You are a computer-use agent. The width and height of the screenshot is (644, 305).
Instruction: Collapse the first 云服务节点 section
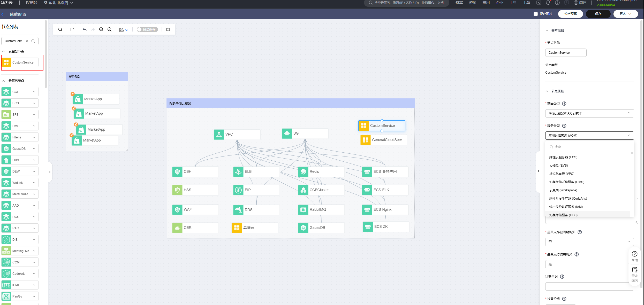[3, 51]
